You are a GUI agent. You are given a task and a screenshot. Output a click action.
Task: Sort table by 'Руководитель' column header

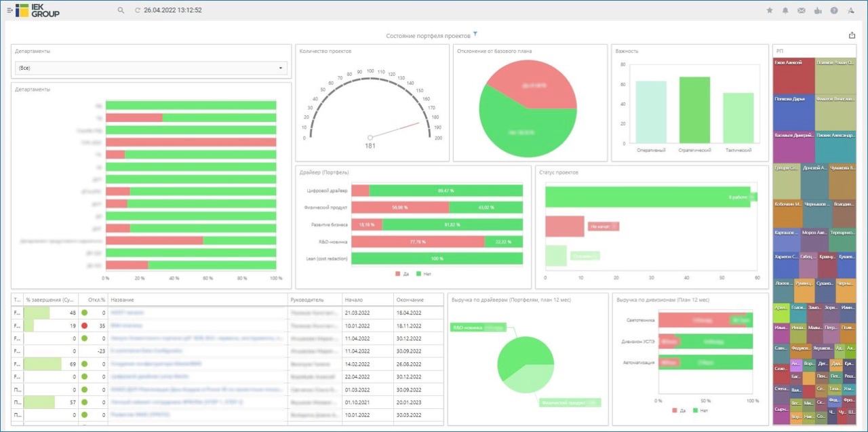[x=307, y=300]
